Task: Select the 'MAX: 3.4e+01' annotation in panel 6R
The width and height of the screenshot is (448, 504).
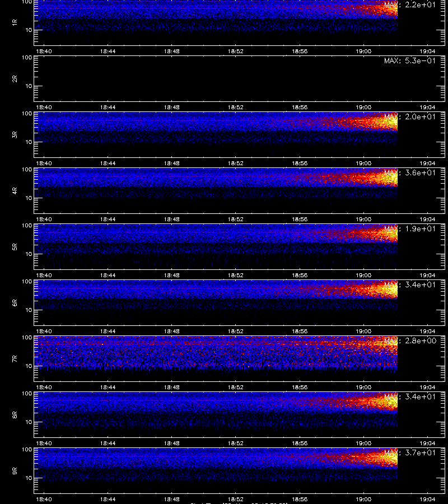Action: point(410,284)
